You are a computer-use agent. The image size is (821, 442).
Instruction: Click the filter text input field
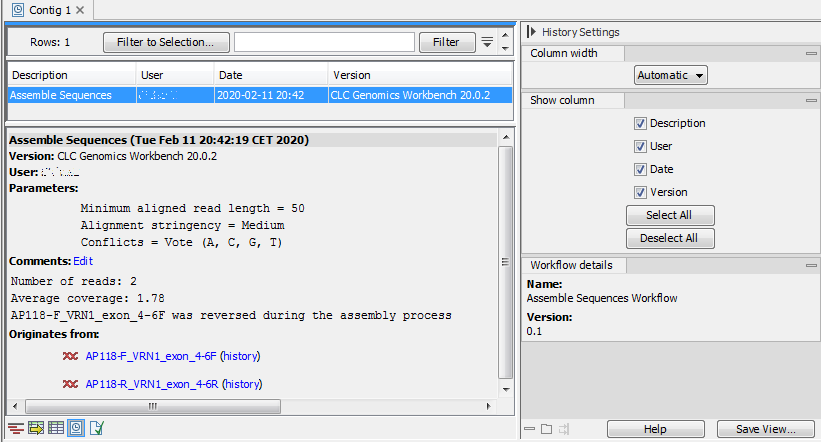click(x=324, y=42)
